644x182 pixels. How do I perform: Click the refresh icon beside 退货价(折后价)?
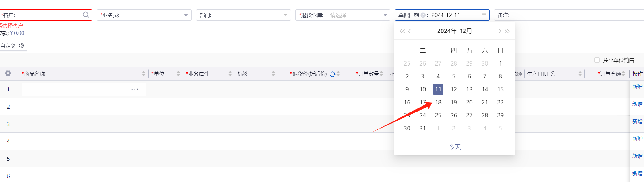click(332, 74)
